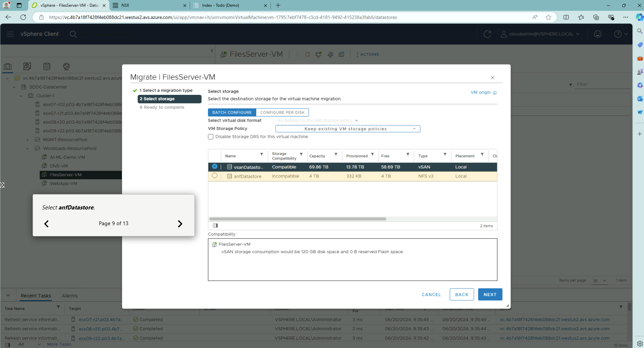The width and height of the screenshot is (644, 348).
Task: Select DNS-VM in the inventory tree
Action: pos(59,166)
